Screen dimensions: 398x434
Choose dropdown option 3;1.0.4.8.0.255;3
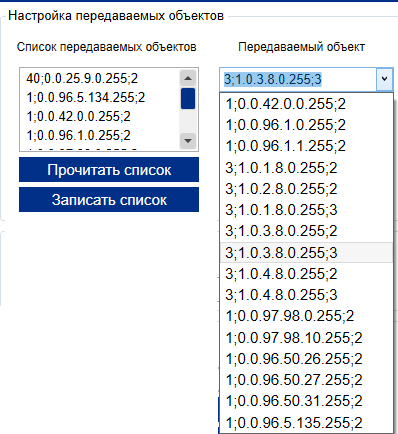pos(306,295)
